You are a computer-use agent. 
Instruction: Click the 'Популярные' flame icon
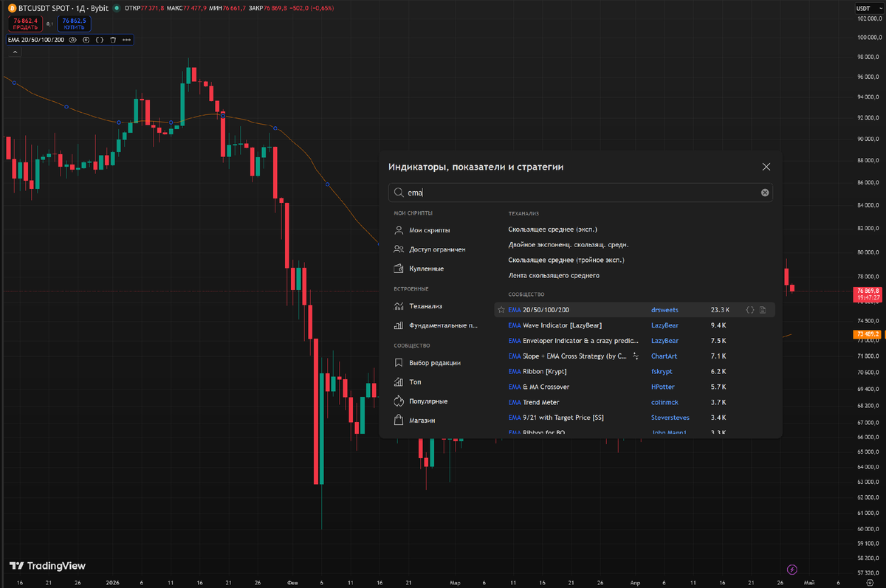coord(399,401)
